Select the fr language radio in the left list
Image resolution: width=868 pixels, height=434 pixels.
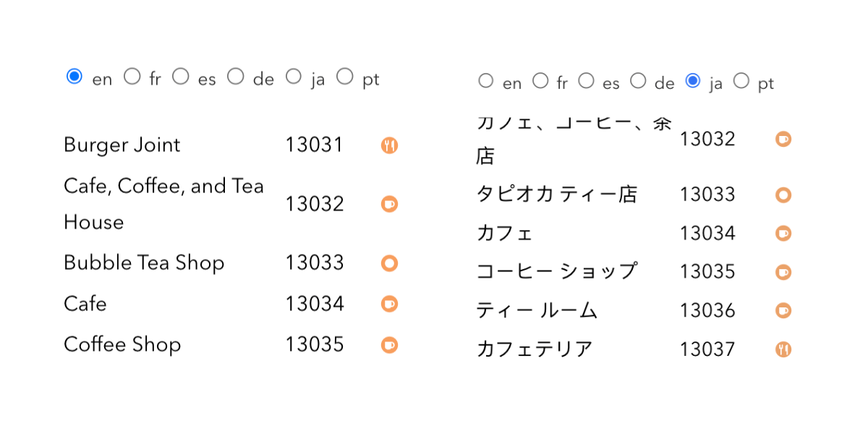coord(132,75)
